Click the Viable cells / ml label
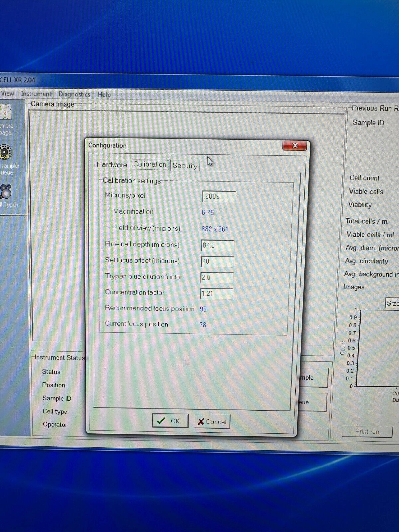Viewport: 399px width, 532px height. 370,234
